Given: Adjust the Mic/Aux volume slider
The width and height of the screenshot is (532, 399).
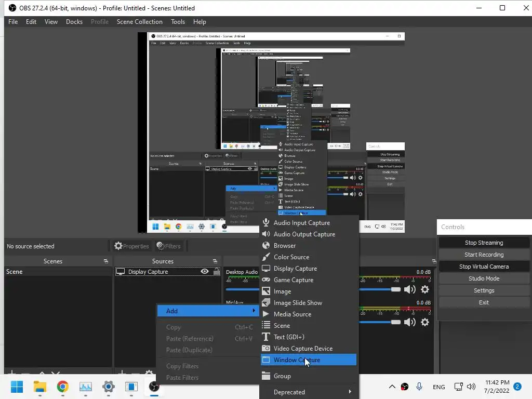Looking at the screenshot, I should [395, 322].
